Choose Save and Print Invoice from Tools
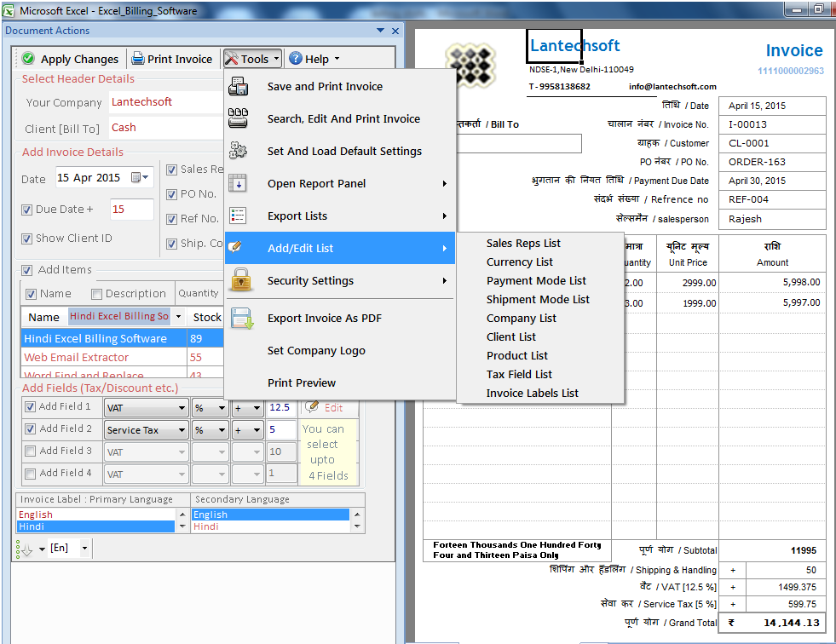836x644 pixels. pyautogui.click(x=340, y=86)
